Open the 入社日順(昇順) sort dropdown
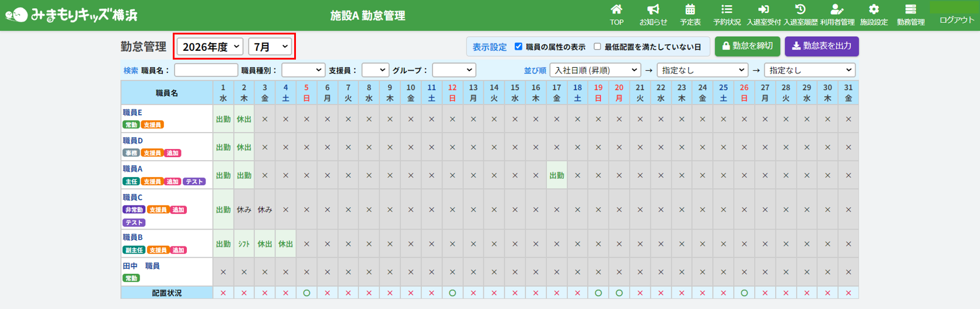 (x=595, y=70)
